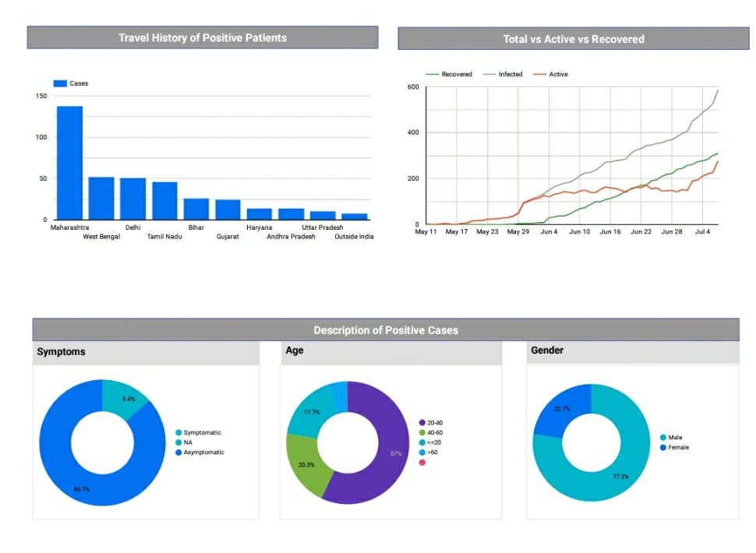This screenshot has height=553, width=756.
Task: Click the Bihar axis label
Action: pyautogui.click(x=196, y=227)
